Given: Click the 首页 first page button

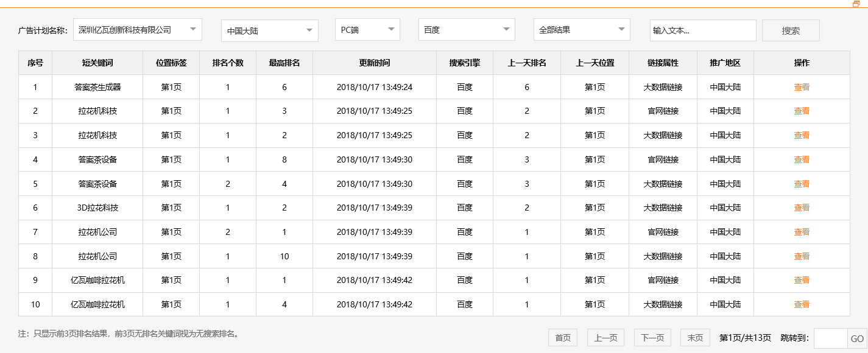Looking at the screenshot, I should point(562,337).
